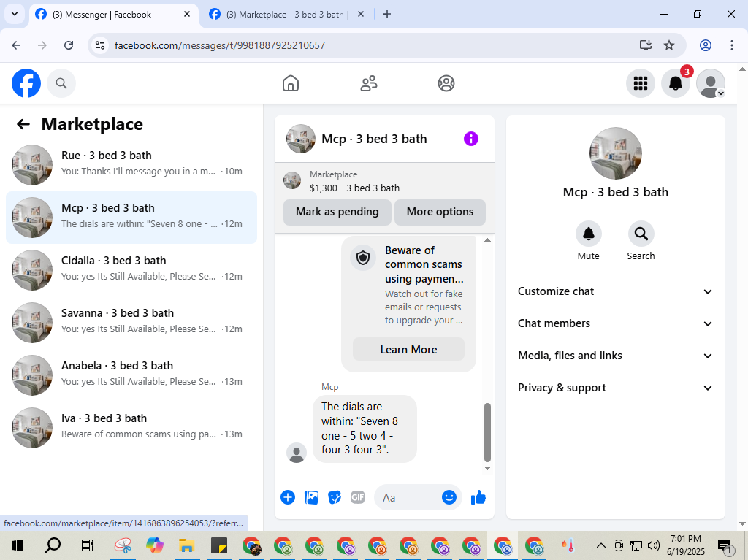Open the Chrome profile icon

click(x=706, y=45)
